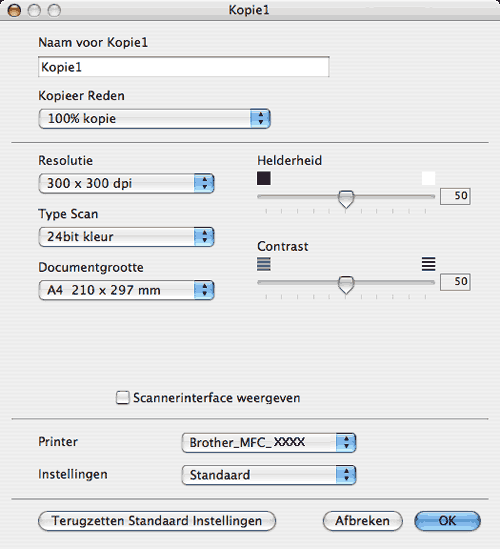Click the Helderheid value box showing 50
Screen dimensions: 500x549
(455, 196)
